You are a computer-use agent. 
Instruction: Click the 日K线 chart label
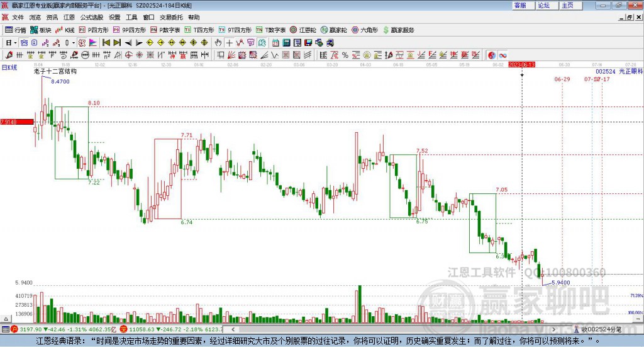click(x=9, y=67)
